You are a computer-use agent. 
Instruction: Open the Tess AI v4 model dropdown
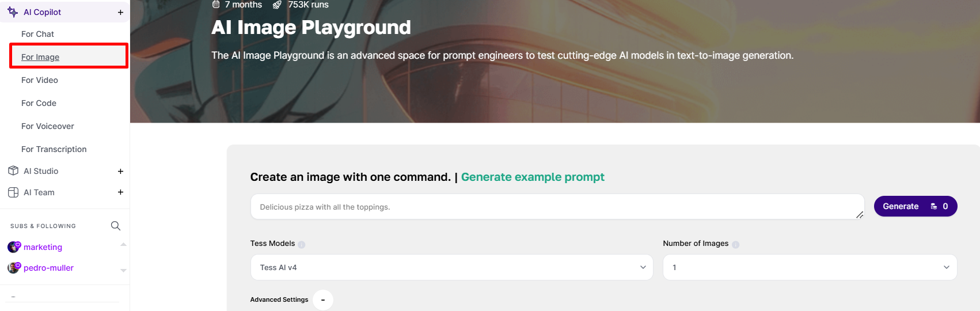452,267
